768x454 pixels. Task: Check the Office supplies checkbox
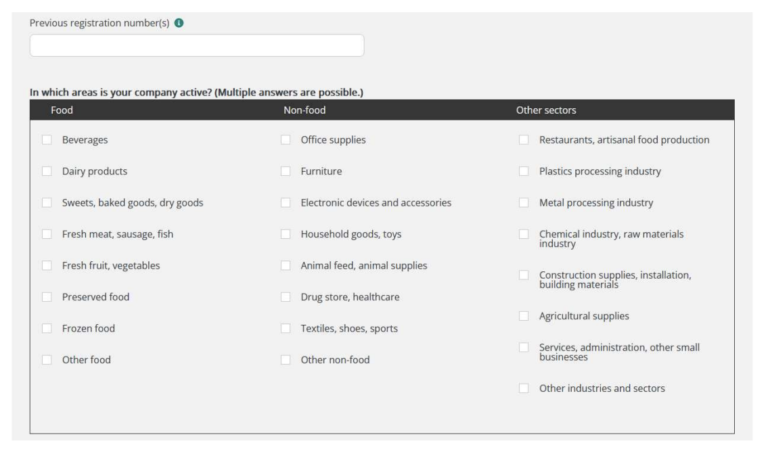(x=286, y=140)
